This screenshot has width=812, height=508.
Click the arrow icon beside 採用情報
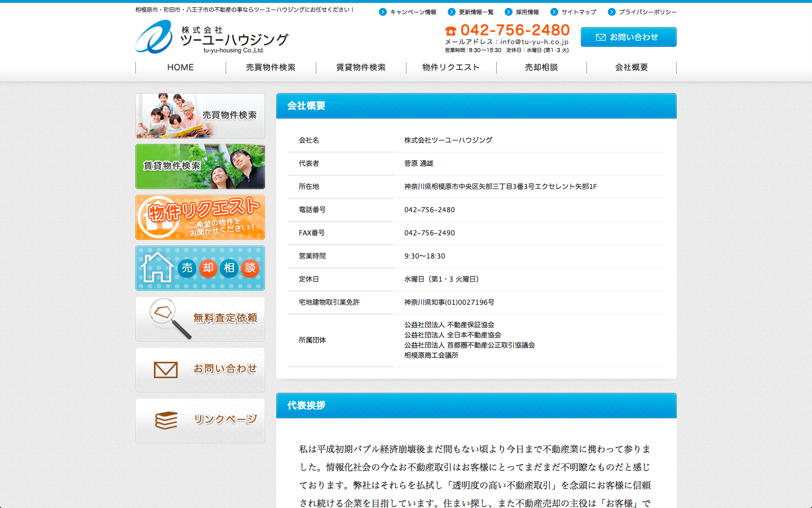coord(509,12)
